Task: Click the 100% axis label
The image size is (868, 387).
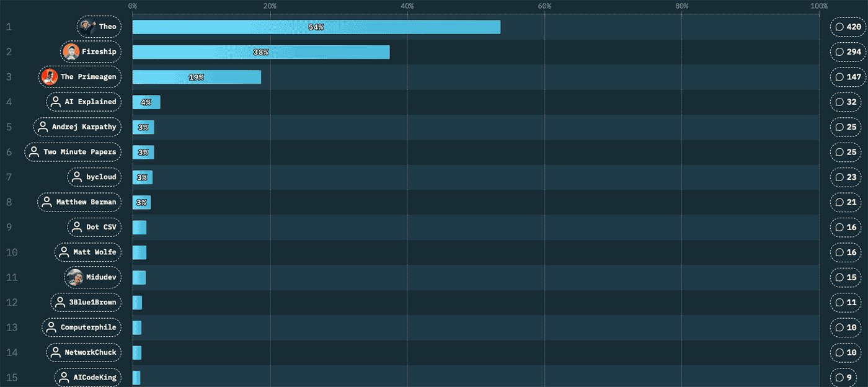Action: tap(819, 6)
